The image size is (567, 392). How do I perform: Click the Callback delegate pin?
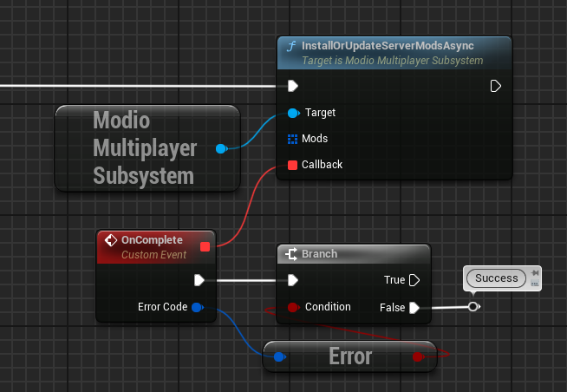pyautogui.click(x=292, y=166)
